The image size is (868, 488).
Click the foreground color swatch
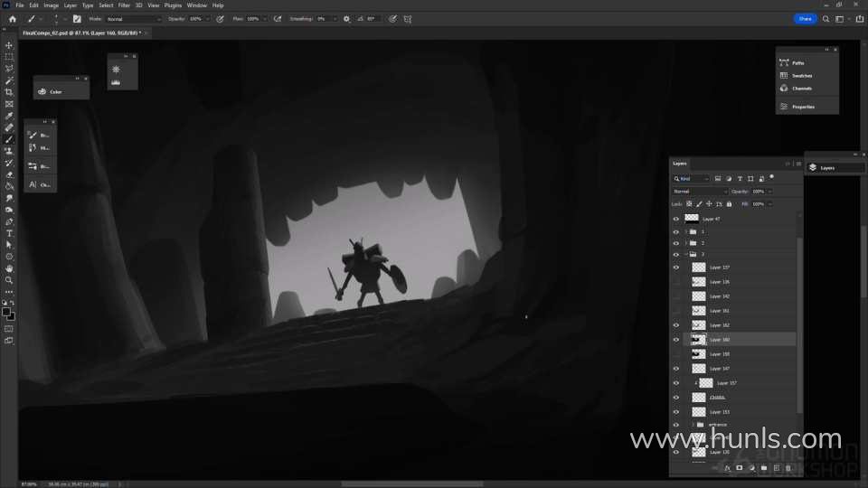[6, 312]
